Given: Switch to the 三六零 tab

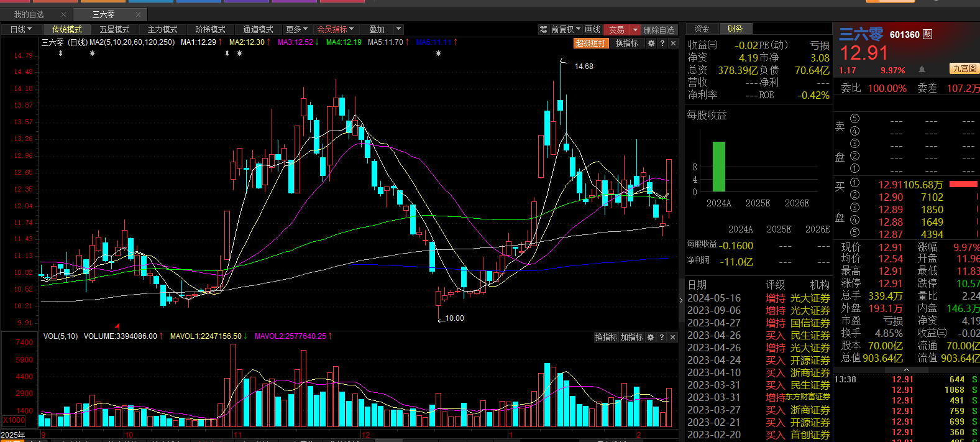Looking at the screenshot, I should click(103, 14).
